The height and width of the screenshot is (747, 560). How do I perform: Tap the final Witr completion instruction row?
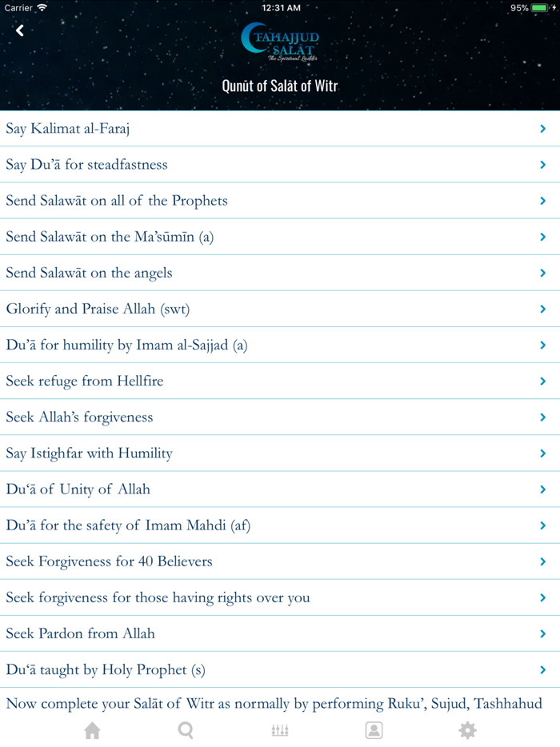point(280,703)
